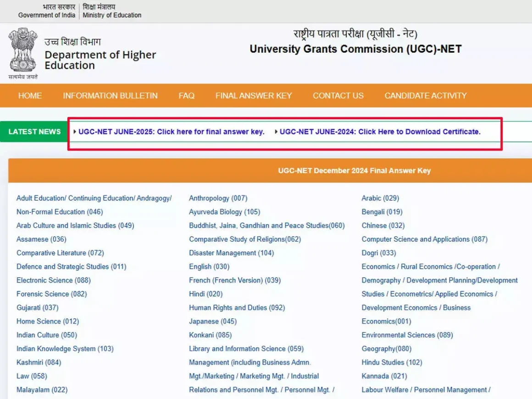Open Human Rights and Duties (092)

pyautogui.click(x=237, y=308)
